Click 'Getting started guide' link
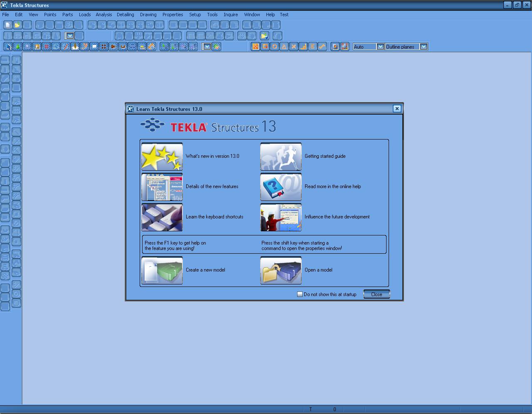The width and height of the screenshot is (532, 414). (325, 156)
